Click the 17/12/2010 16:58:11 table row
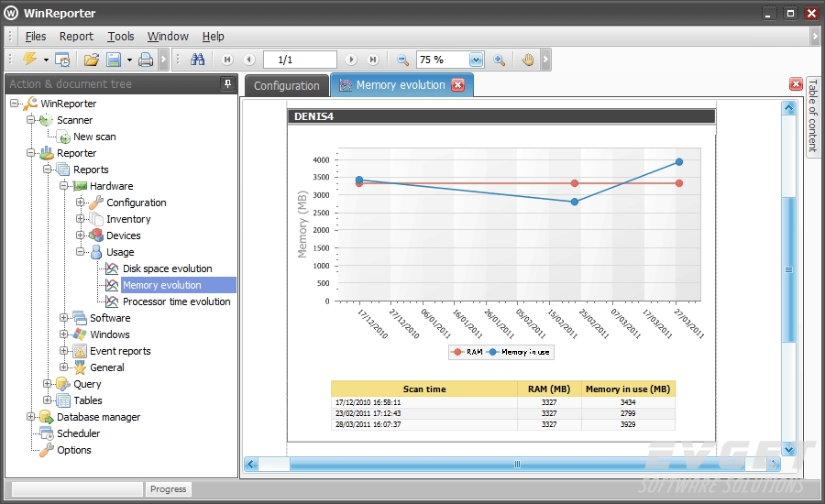The width and height of the screenshot is (825, 504). (503, 402)
